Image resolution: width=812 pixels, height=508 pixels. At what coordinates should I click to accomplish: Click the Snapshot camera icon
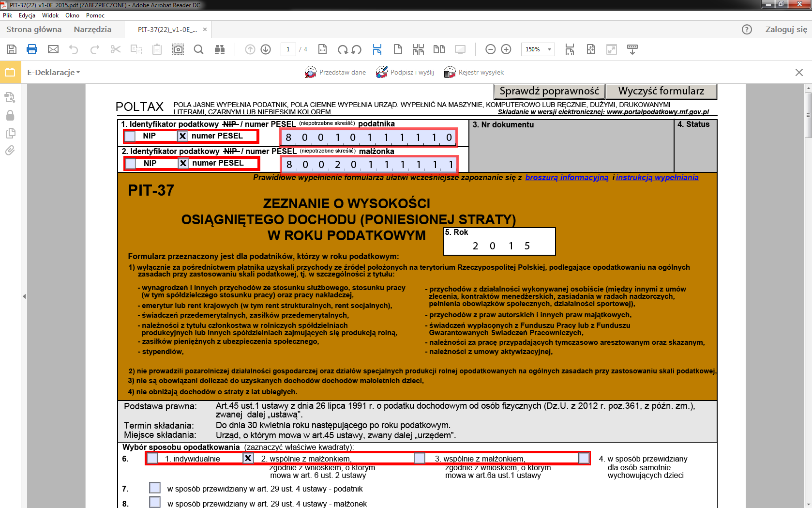178,49
